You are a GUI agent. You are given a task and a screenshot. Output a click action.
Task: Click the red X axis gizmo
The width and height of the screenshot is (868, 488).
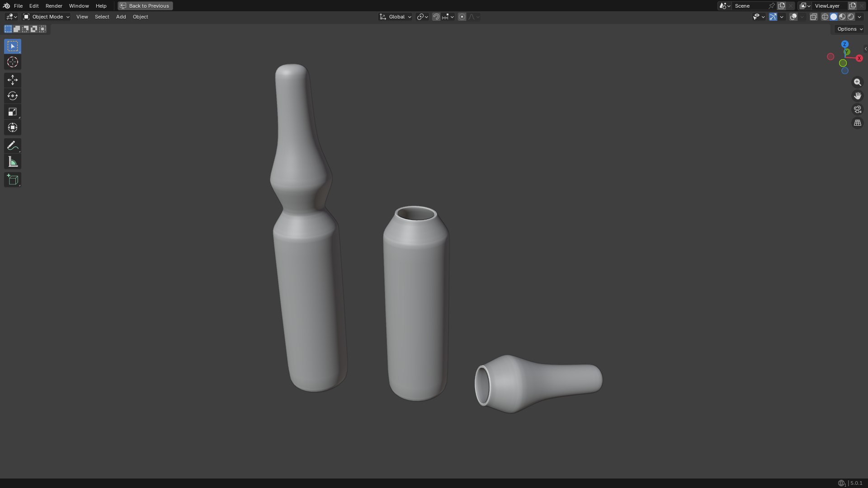tap(859, 58)
